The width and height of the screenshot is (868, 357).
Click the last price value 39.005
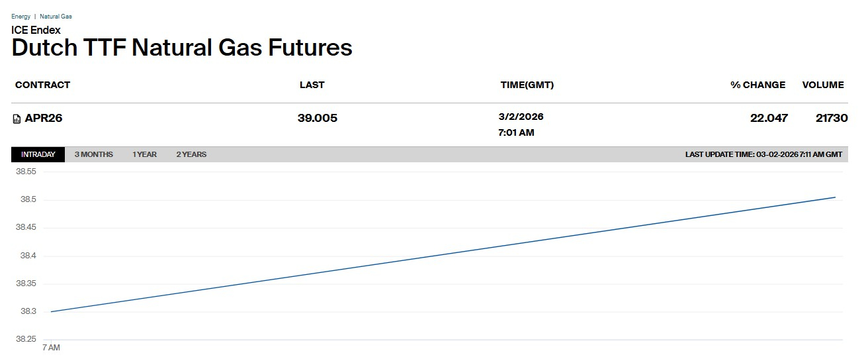coord(318,119)
